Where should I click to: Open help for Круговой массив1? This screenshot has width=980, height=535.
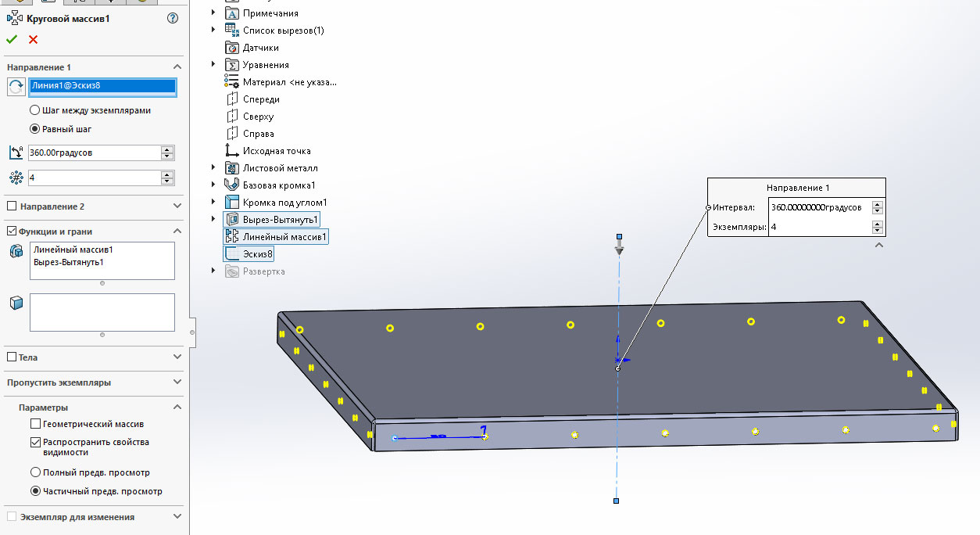(x=173, y=18)
